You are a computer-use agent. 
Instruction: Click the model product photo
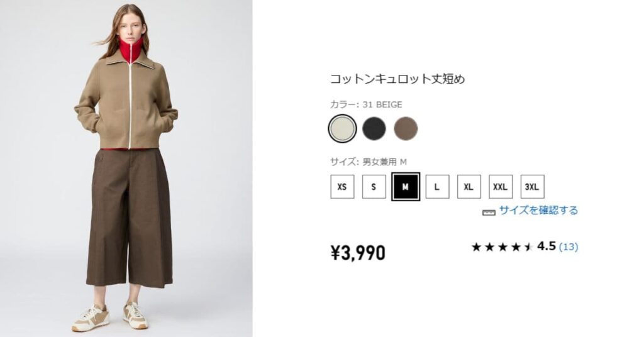coord(126,168)
